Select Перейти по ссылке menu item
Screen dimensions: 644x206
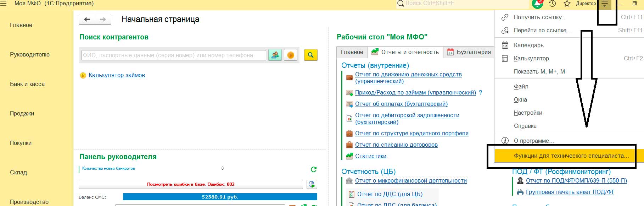569,30
